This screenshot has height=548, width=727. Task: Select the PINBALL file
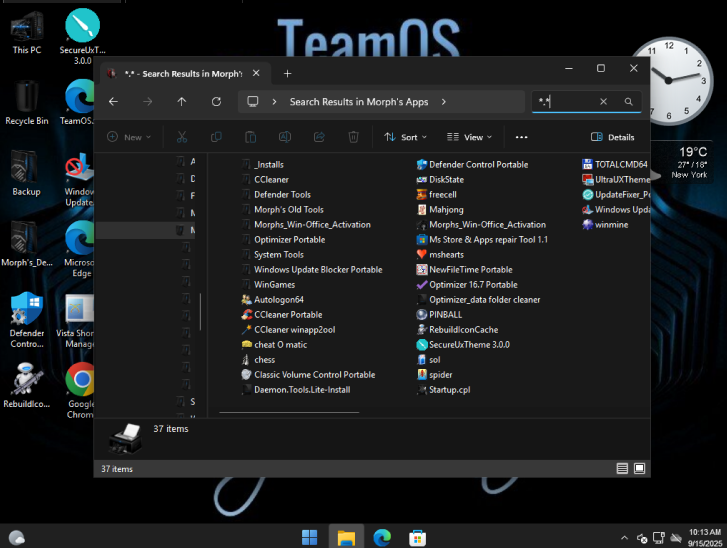[x=439, y=314]
